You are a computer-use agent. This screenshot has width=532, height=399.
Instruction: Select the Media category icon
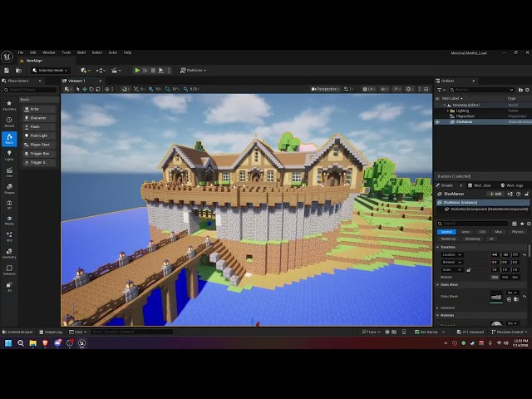pyautogui.click(x=9, y=220)
